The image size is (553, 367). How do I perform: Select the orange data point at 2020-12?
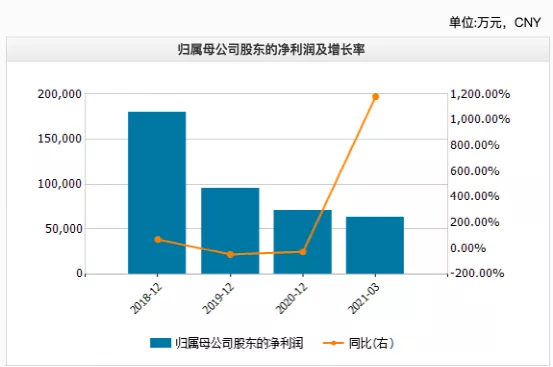(x=303, y=252)
